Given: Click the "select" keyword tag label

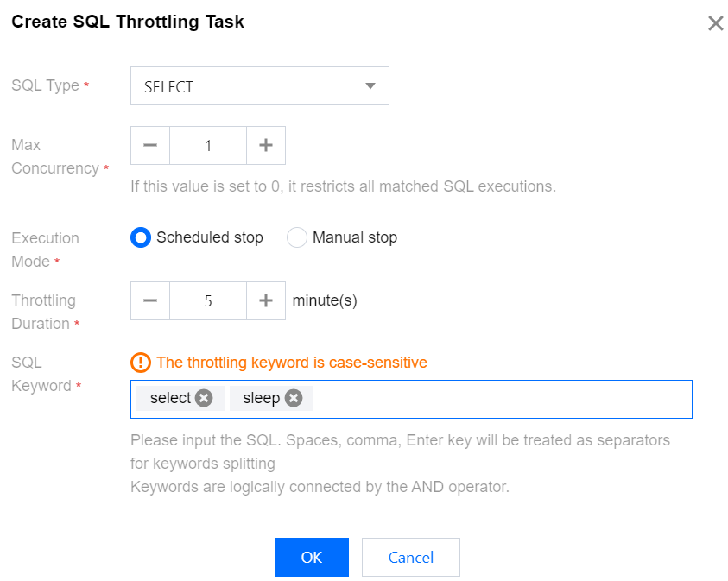Looking at the screenshot, I should tap(170, 398).
